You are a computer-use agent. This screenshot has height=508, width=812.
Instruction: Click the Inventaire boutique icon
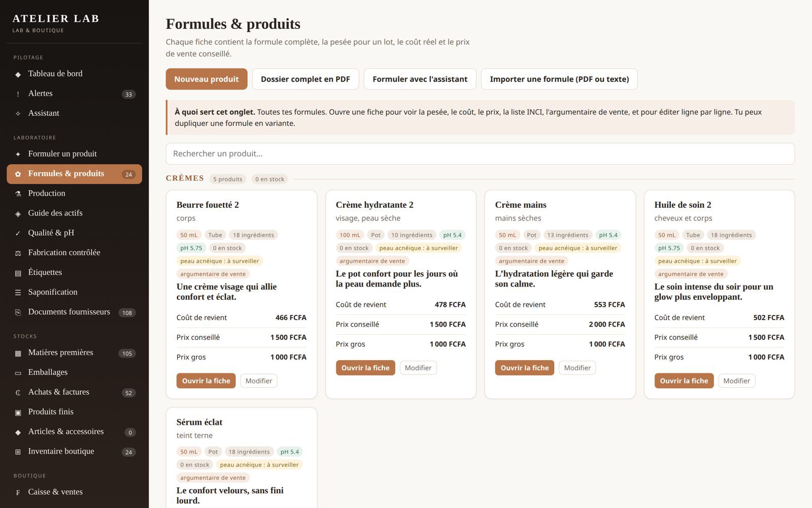click(18, 452)
